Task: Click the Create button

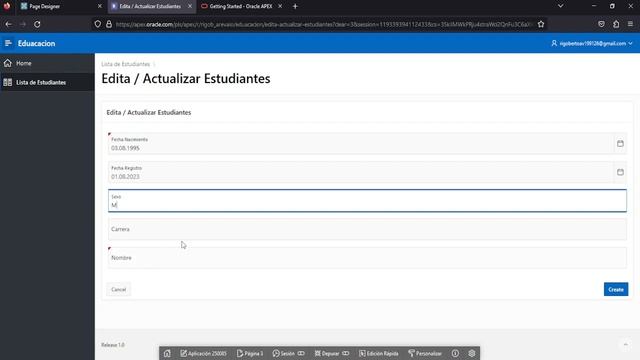Action: coord(616,289)
